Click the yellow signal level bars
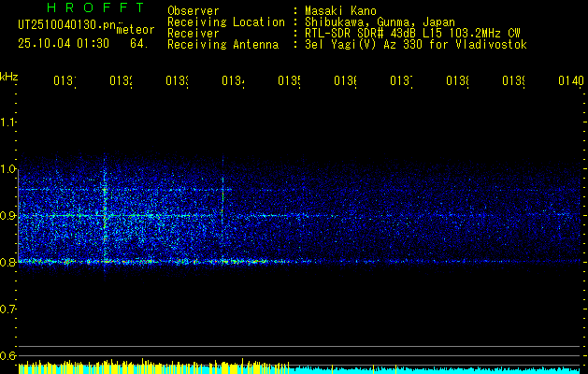The width and height of the screenshot is (588, 374). [153, 367]
